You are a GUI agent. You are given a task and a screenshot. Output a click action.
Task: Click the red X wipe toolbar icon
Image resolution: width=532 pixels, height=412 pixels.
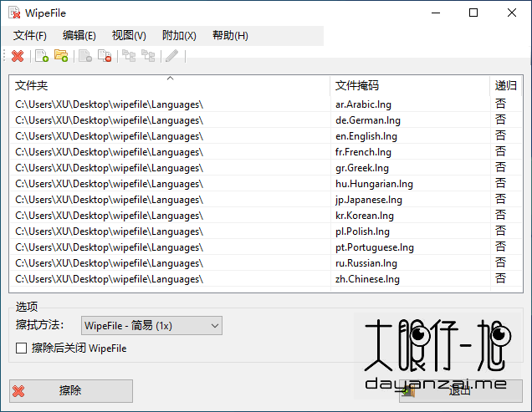[x=18, y=56]
